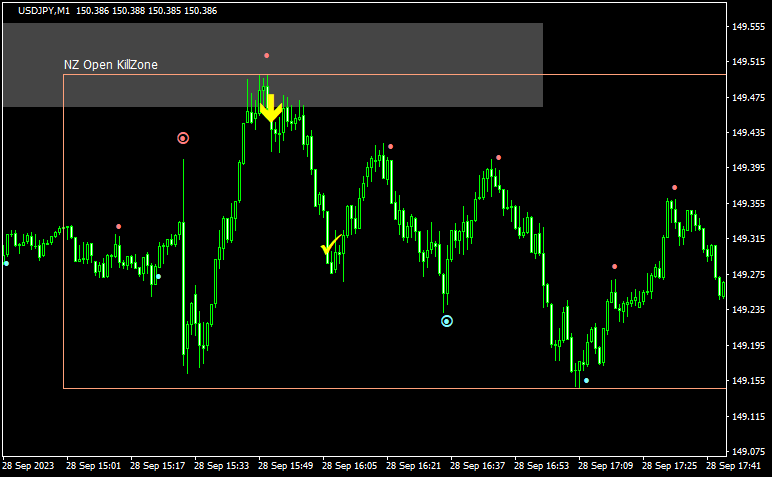The width and height of the screenshot is (772, 477).
Task: Select the cyan circled target marker
Action: coord(447,321)
